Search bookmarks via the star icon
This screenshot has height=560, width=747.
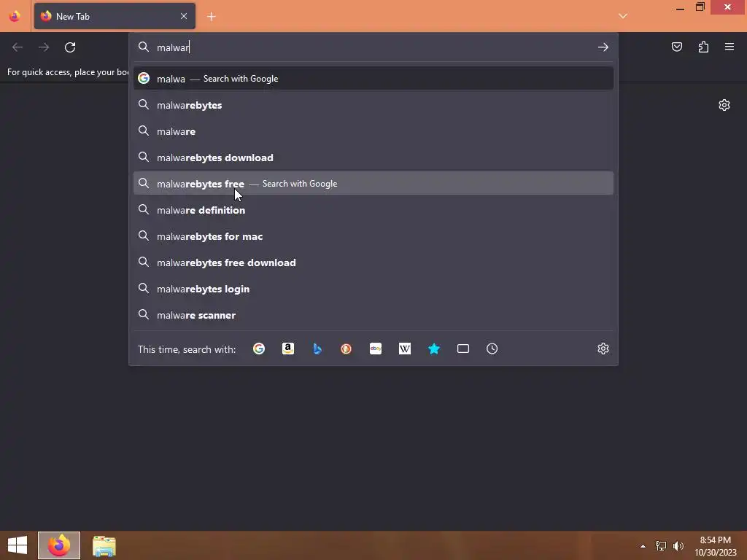click(433, 349)
